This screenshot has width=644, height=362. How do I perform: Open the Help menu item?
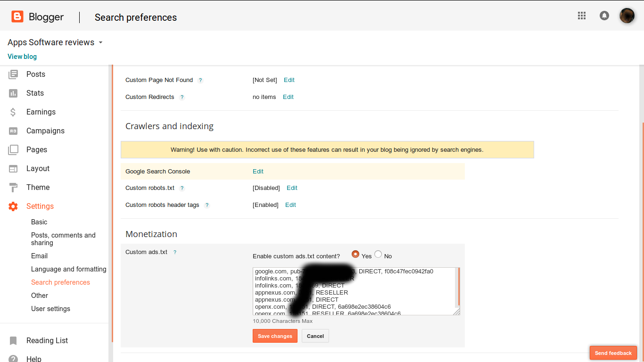tap(34, 359)
